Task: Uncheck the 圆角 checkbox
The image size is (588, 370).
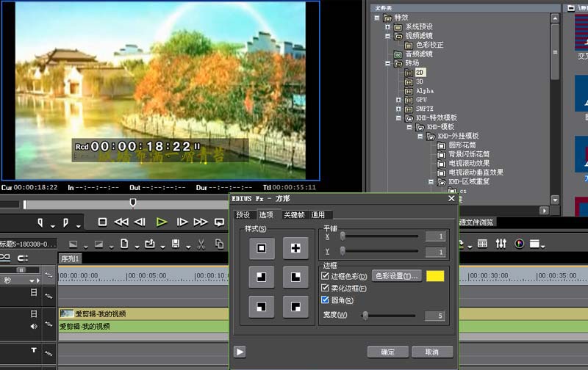Action: 325,300
